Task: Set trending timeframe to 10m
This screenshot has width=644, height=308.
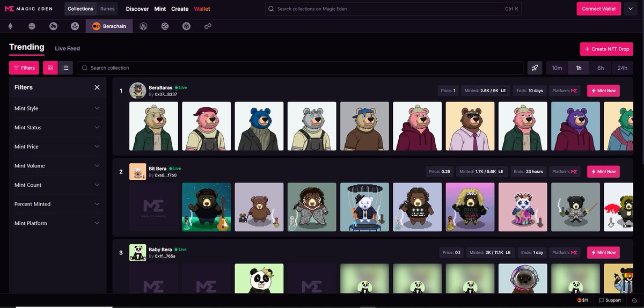Action: click(557, 68)
